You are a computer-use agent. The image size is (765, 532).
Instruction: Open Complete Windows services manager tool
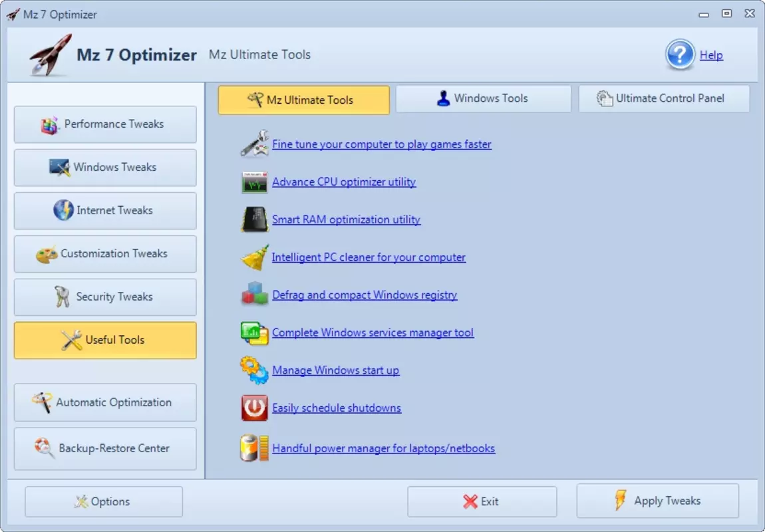373,332
